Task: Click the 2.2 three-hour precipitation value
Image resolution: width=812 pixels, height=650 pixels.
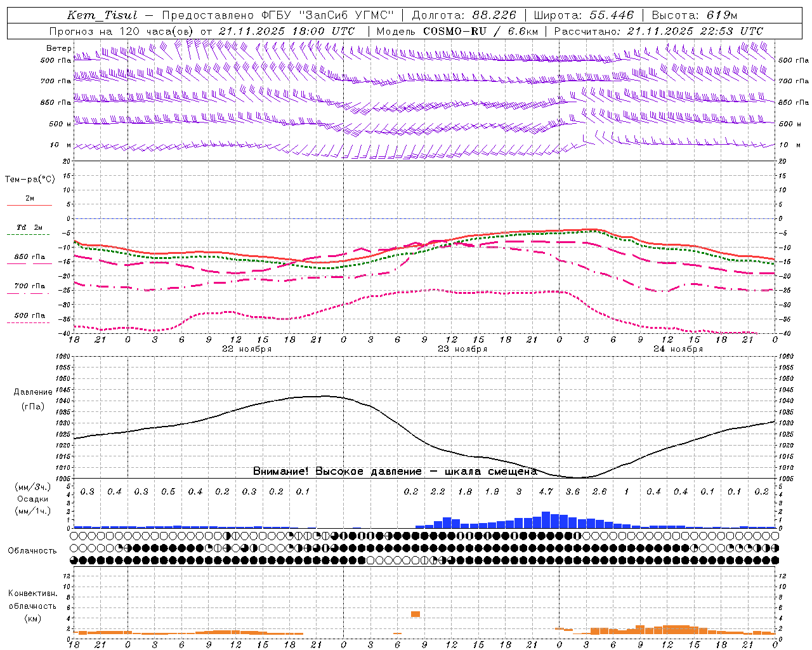Action: [438, 492]
